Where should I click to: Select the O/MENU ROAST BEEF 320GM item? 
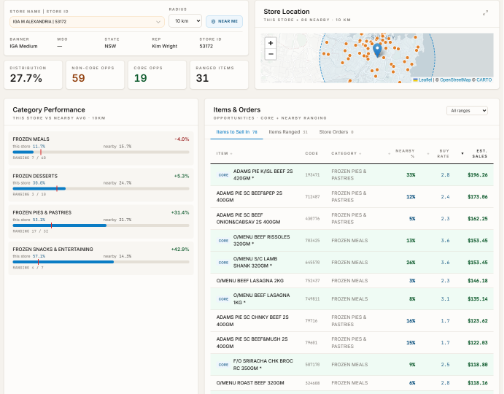(x=250, y=383)
